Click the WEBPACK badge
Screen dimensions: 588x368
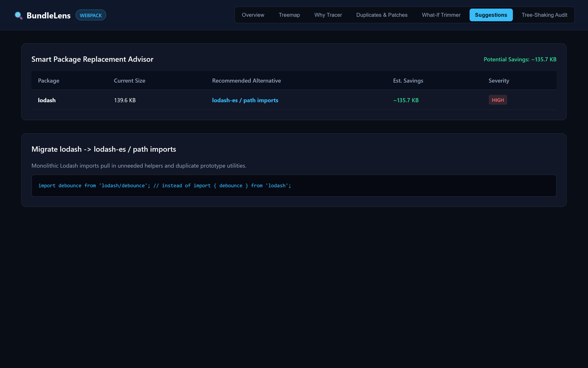tap(91, 15)
